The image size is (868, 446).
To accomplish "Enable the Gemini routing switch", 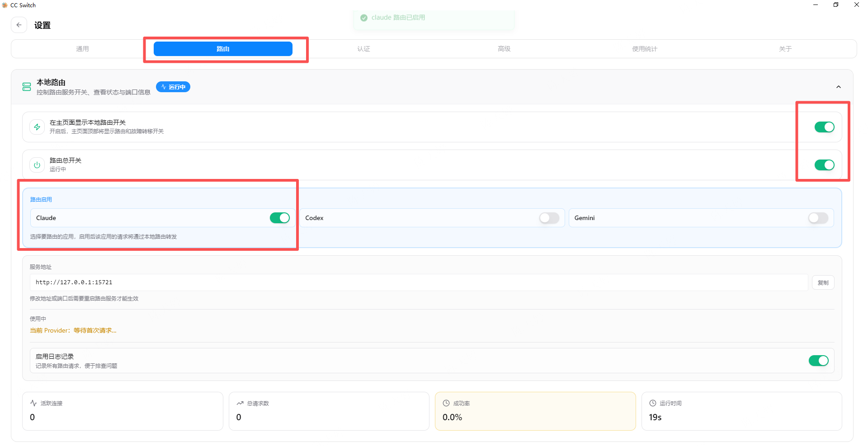I will pos(818,218).
